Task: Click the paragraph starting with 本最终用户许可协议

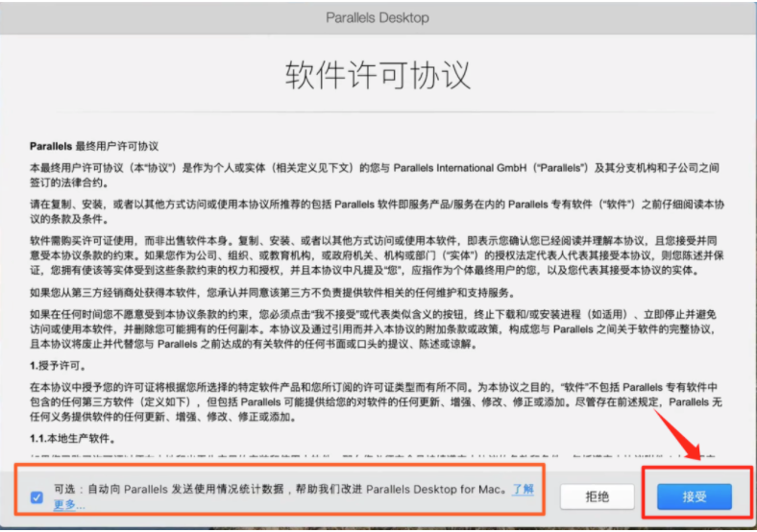Action: click(375, 175)
